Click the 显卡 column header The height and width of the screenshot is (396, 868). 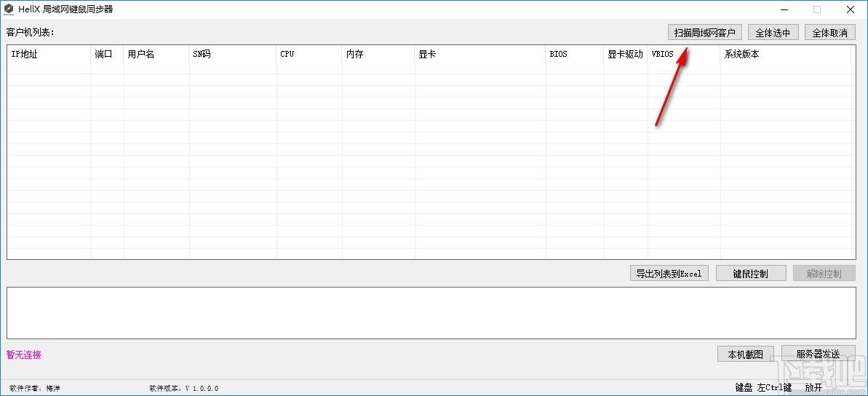(x=480, y=55)
